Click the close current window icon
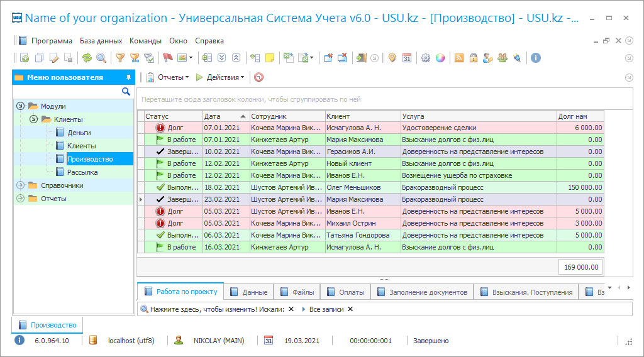The height and width of the screenshot is (357, 644). point(328,58)
